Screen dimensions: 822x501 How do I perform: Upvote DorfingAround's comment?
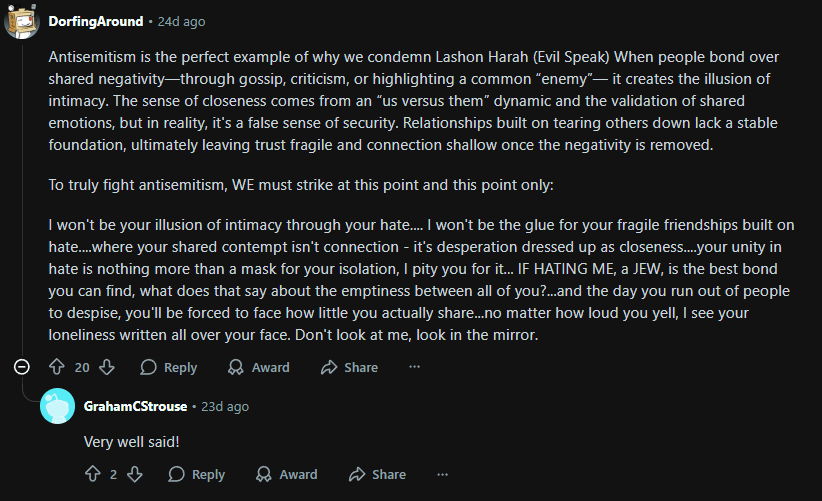click(x=57, y=367)
